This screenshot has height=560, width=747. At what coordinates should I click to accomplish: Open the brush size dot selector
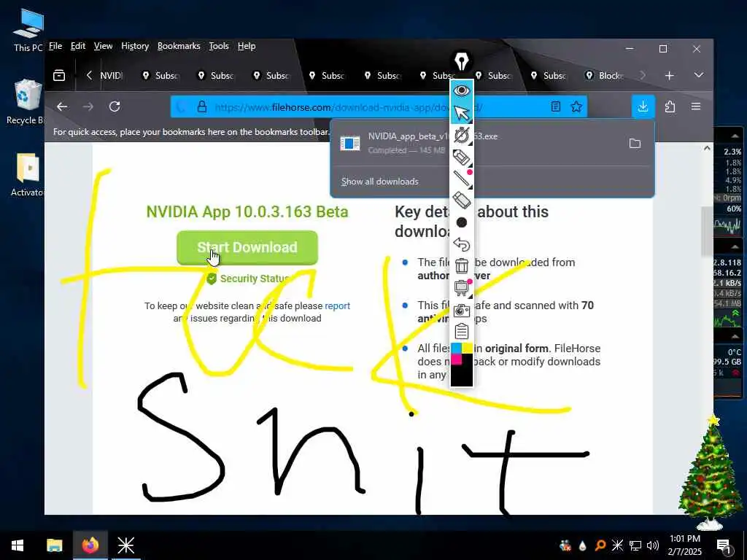[x=461, y=222]
